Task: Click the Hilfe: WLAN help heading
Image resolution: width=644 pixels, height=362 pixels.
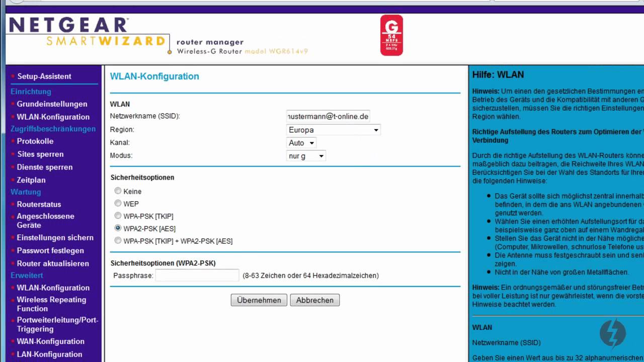Action: 498,74
